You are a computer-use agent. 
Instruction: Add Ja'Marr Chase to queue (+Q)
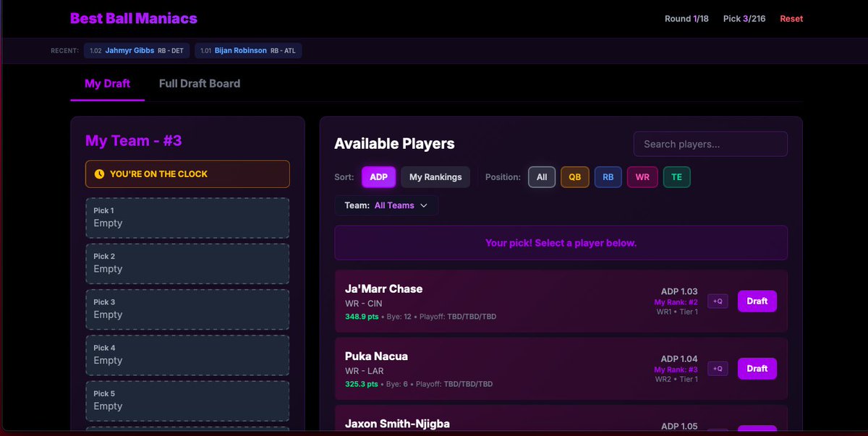coord(718,302)
